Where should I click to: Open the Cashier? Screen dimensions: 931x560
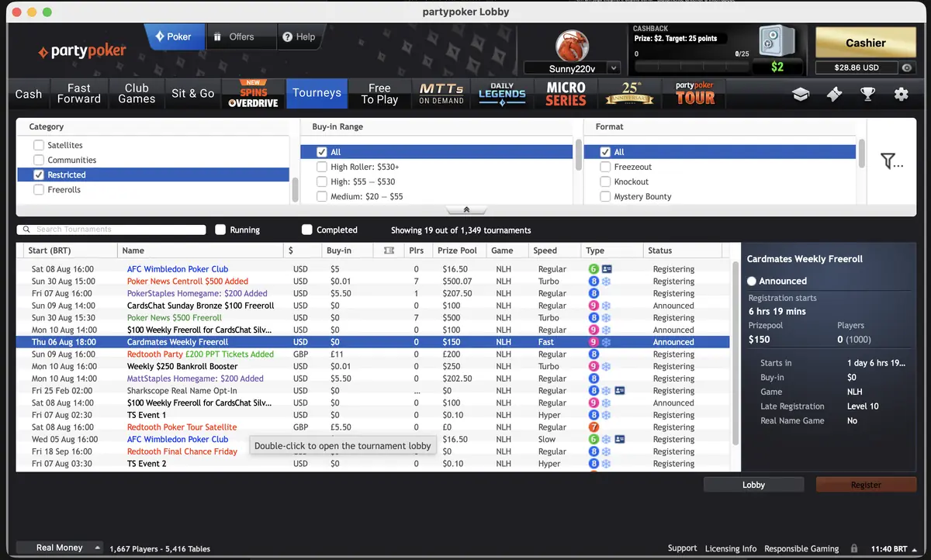click(866, 43)
